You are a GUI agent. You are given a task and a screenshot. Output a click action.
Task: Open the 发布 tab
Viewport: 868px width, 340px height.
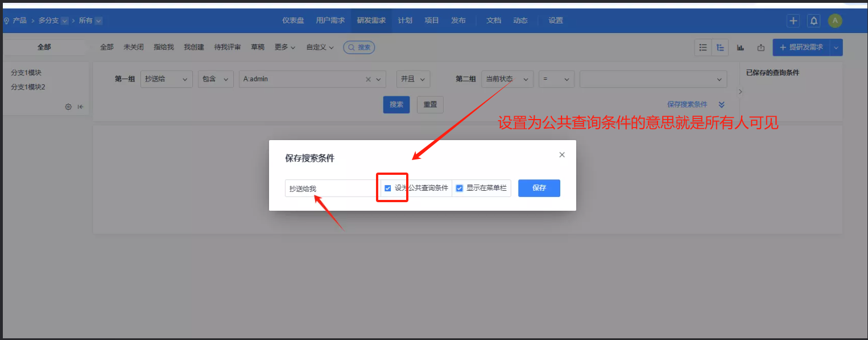tap(458, 21)
